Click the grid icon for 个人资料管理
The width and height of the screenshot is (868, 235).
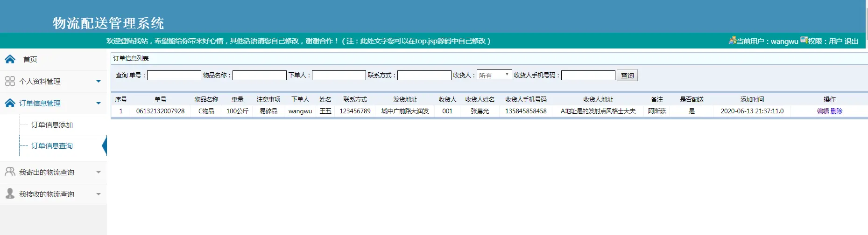pos(10,81)
